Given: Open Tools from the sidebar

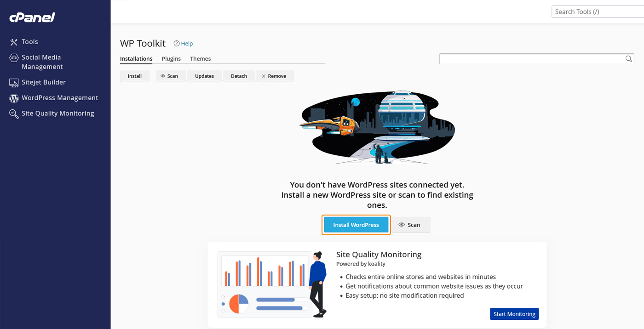Looking at the screenshot, I should tap(29, 42).
